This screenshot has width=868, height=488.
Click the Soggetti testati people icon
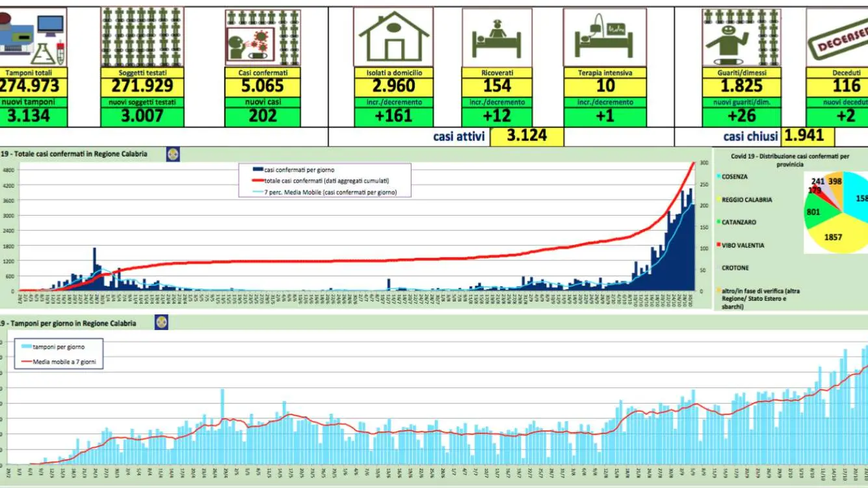point(142,37)
